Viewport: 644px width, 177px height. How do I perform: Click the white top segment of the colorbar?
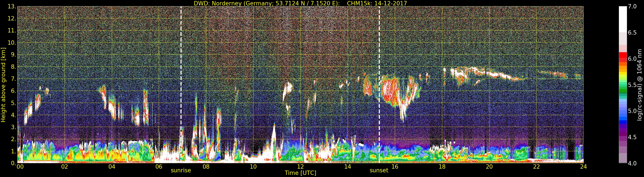pos(623,19)
